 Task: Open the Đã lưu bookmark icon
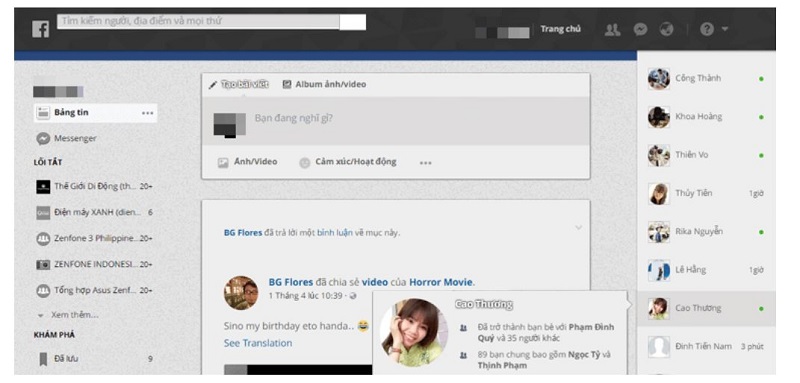pos(43,359)
